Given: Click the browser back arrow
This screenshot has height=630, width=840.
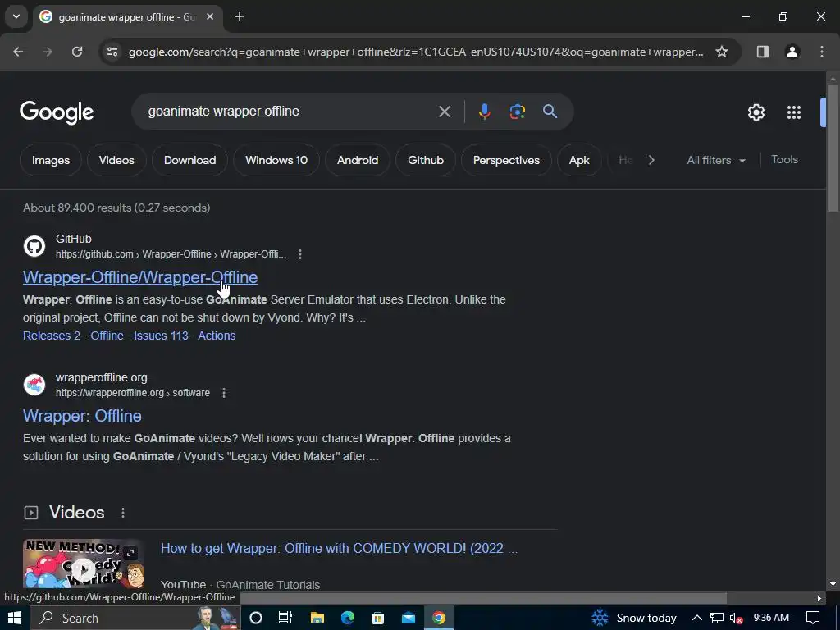Looking at the screenshot, I should (x=18, y=52).
